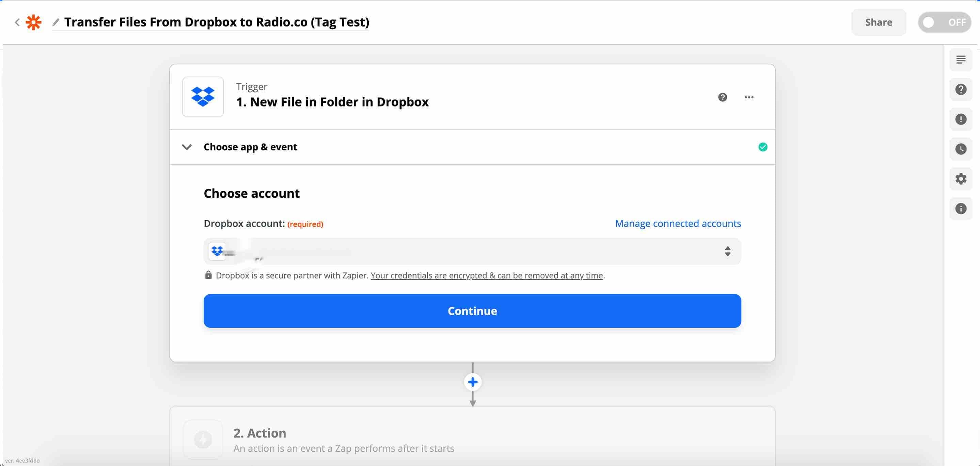Screen dimensions: 980x466
Task: Open the info panel in the sidebar
Action: coord(961,209)
